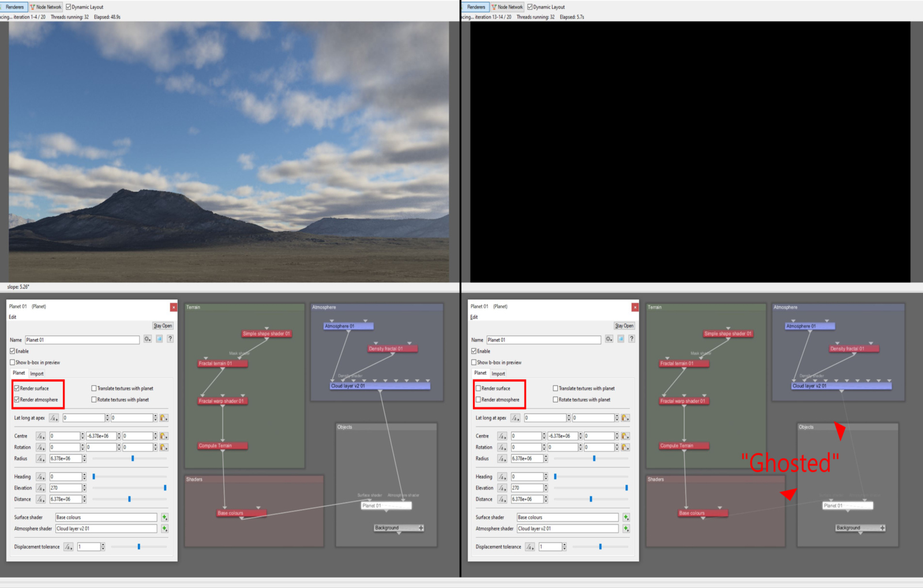Screen dimensions: 923x588
Task: Open green plus dropdown beside left Surface shader field
Action: point(164,517)
